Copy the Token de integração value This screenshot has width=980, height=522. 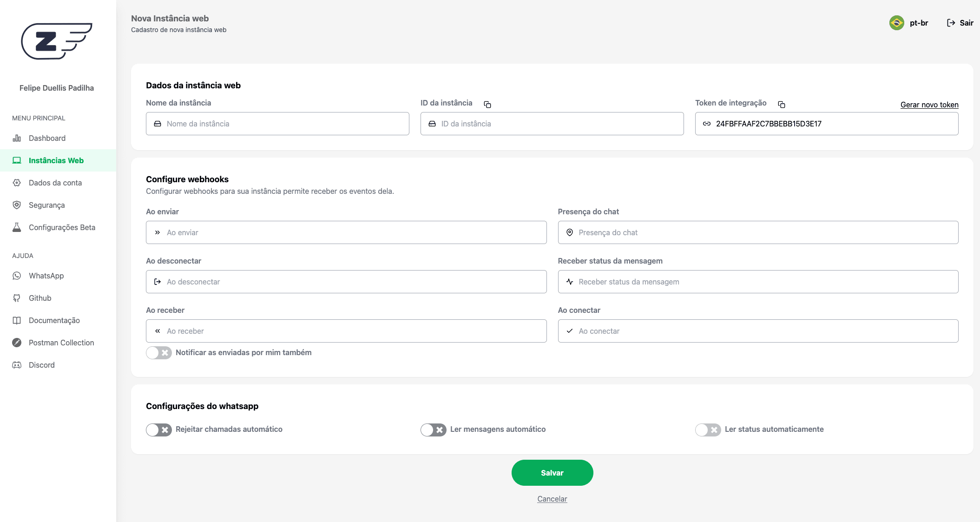[782, 105]
